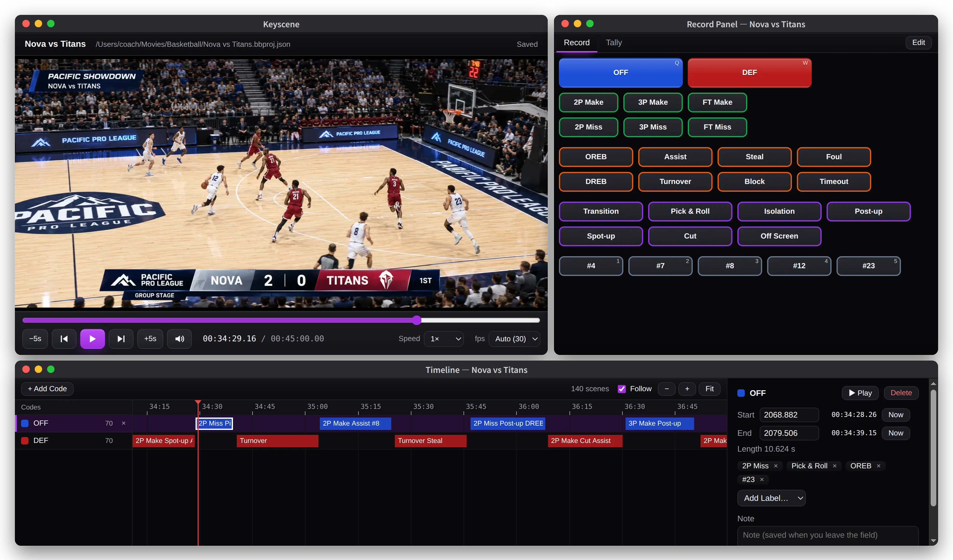The height and width of the screenshot is (560, 953).
Task: Remove the Pick & Roll label chip
Action: [x=835, y=466]
